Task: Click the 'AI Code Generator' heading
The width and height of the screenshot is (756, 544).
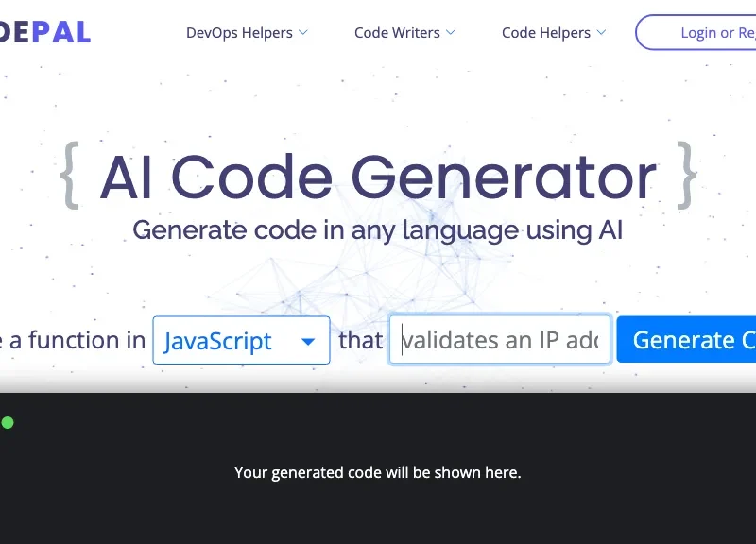Action: pos(378,177)
